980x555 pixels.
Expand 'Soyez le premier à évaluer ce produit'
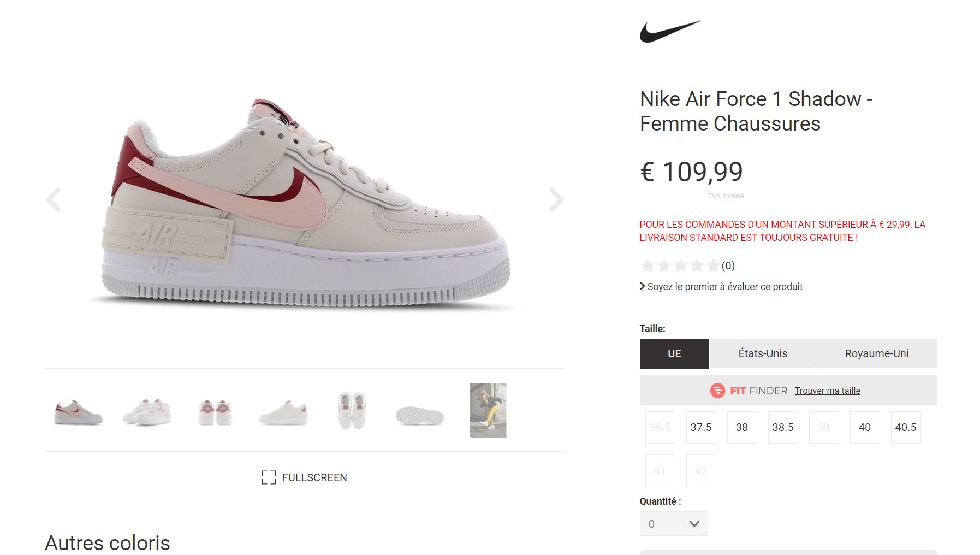(x=721, y=287)
